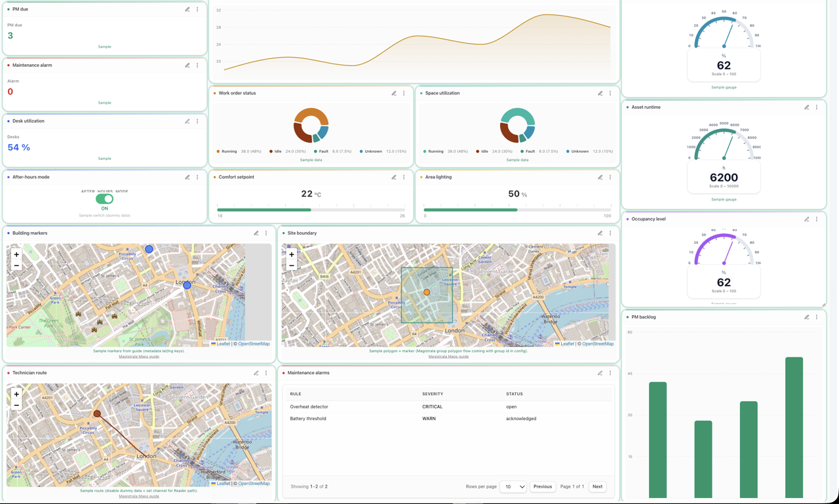Open Magistrala Maps guide under Site boundary

click(x=448, y=357)
